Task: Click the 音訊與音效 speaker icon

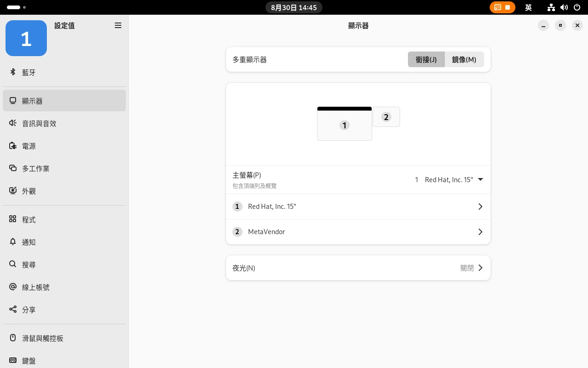Action: pos(13,123)
